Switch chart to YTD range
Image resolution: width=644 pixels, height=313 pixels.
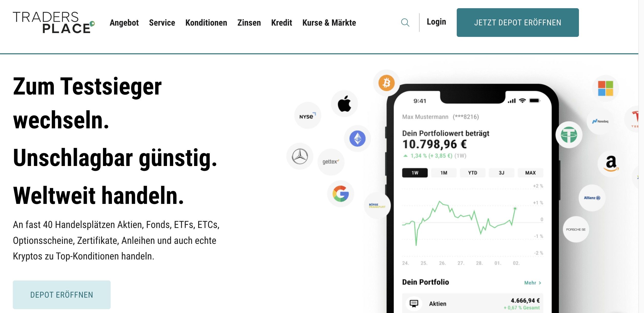[472, 173]
